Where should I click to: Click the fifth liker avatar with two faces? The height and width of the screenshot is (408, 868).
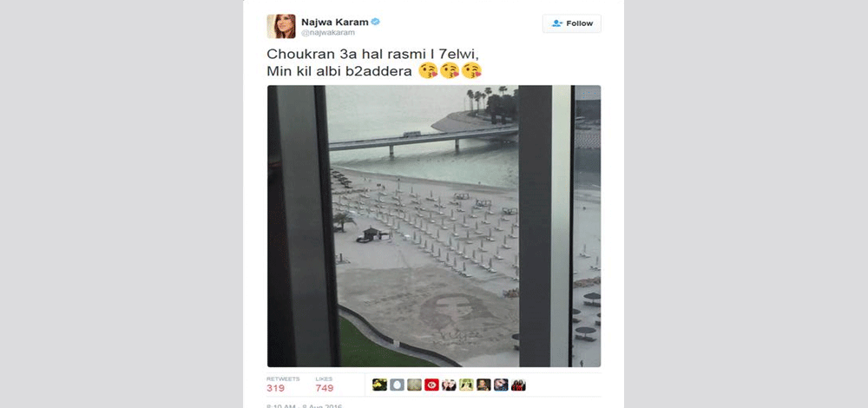click(x=449, y=385)
